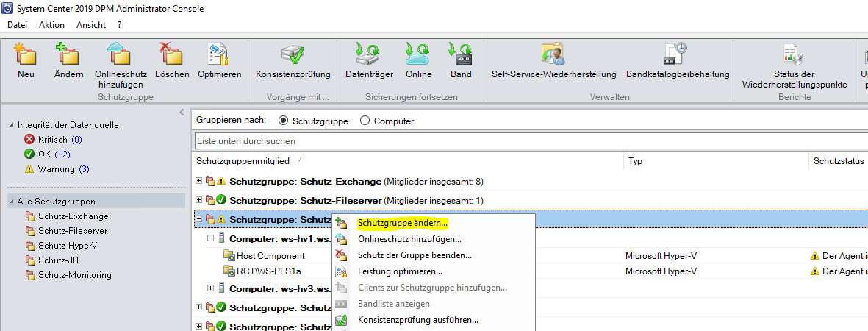Collapse the Alle Schutzgruppen tree node

click(x=12, y=202)
